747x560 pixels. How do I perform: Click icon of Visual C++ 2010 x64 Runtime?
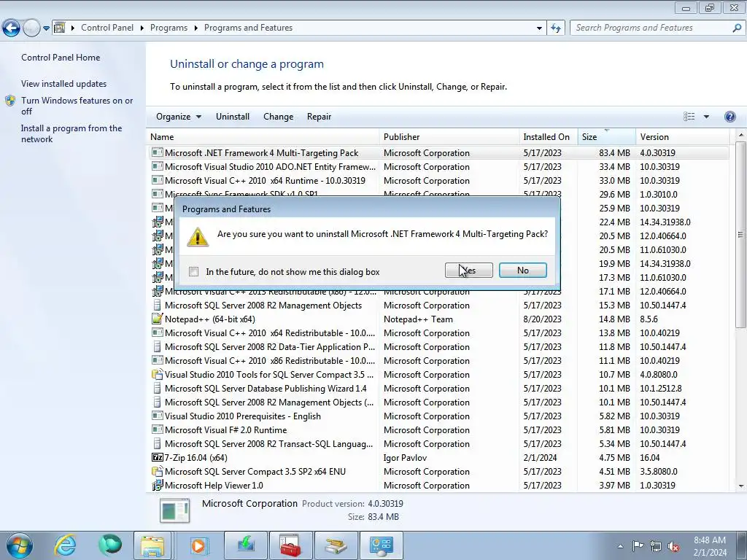pos(158,181)
